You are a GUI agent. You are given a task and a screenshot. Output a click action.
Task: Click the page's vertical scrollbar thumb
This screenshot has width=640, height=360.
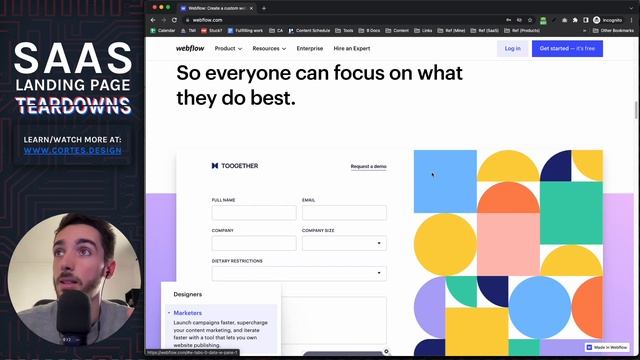pyautogui.click(x=636, y=109)
